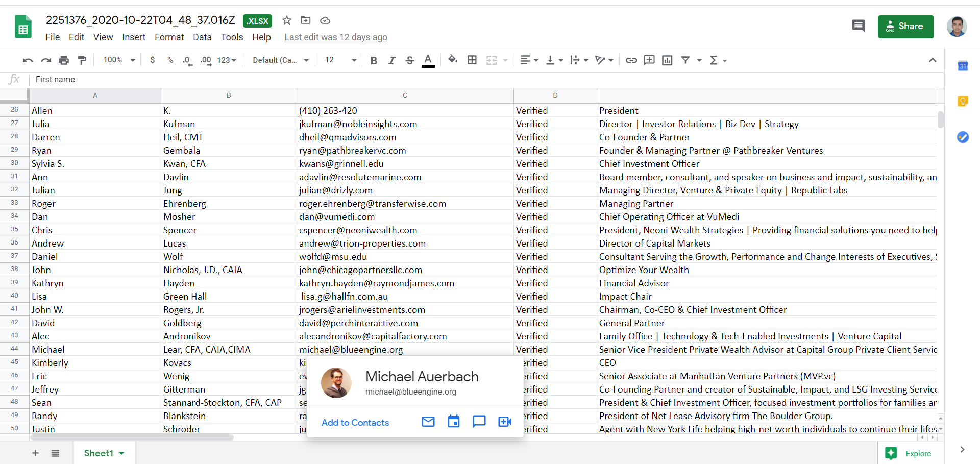Expand the borders options
The width and height of the screenshot is (980, 464).
tap(472, 60)
